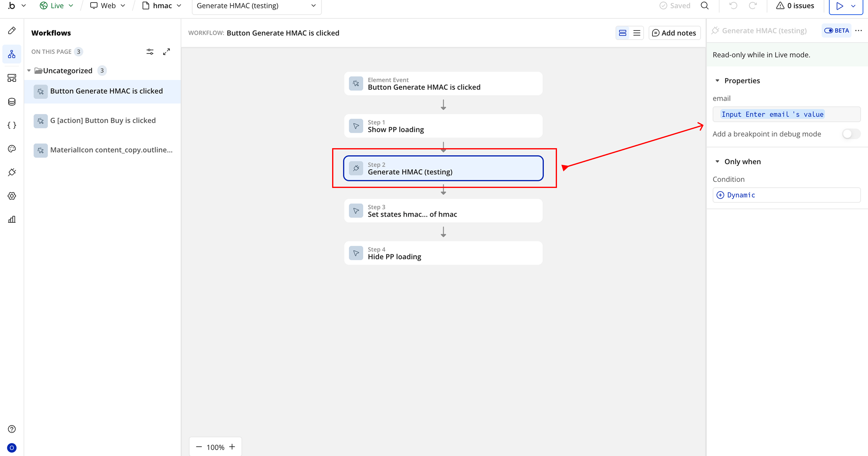
Task: Click the zoom in plus button
Action: click(232, 447)
